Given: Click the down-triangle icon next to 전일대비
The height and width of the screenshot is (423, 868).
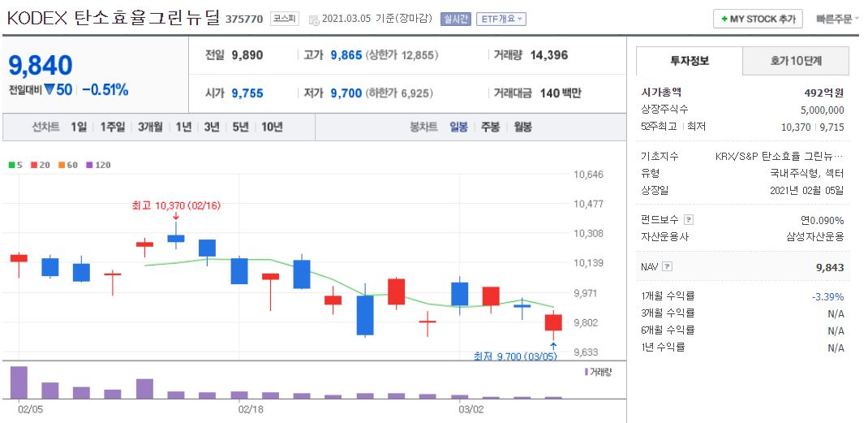Looking at the screenshot, I should [x=48, y=90].
